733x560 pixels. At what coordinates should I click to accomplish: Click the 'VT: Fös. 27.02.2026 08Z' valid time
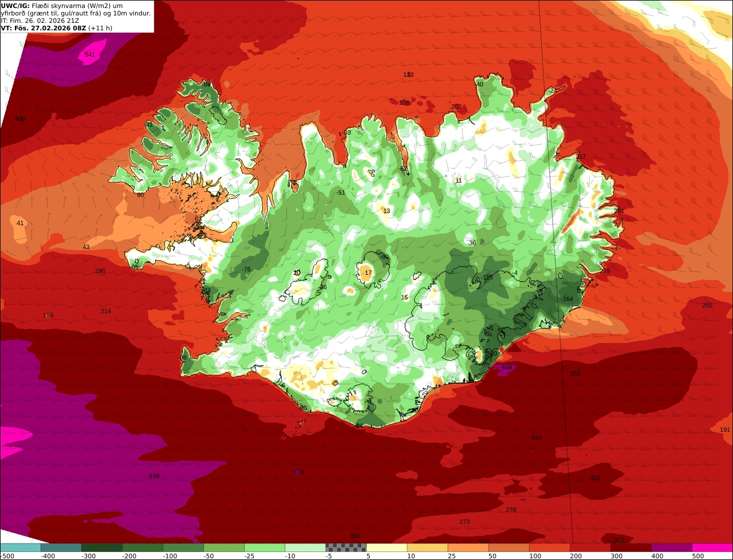tap(44, 27)
